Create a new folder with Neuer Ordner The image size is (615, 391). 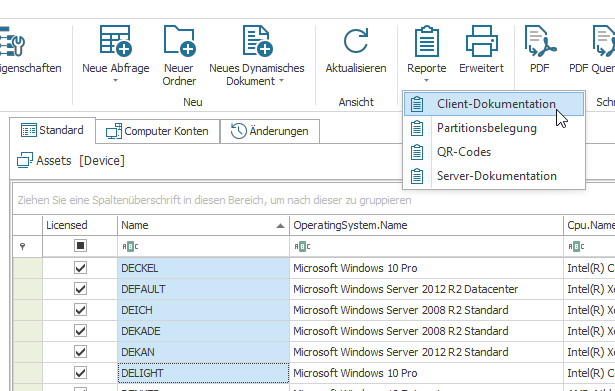179,41
